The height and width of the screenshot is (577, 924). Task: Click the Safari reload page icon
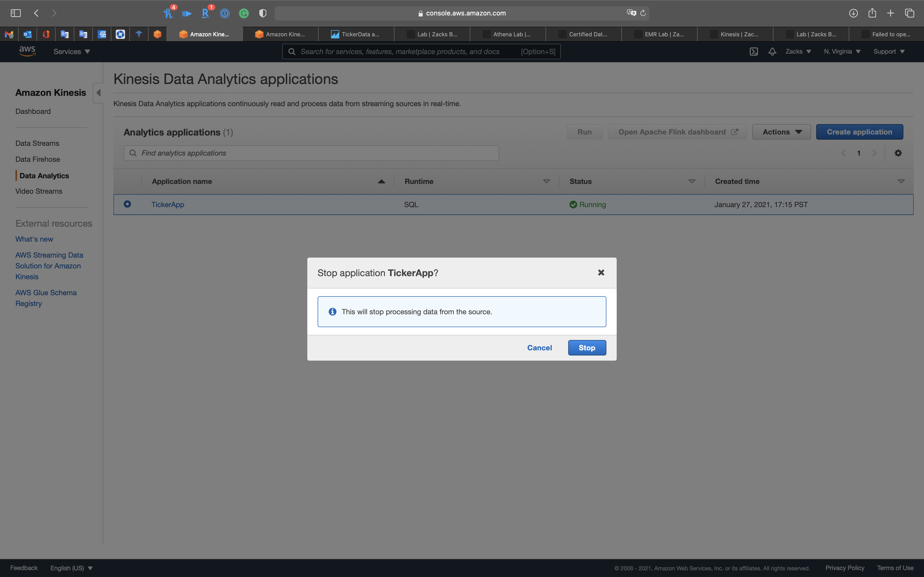[643, 13]
